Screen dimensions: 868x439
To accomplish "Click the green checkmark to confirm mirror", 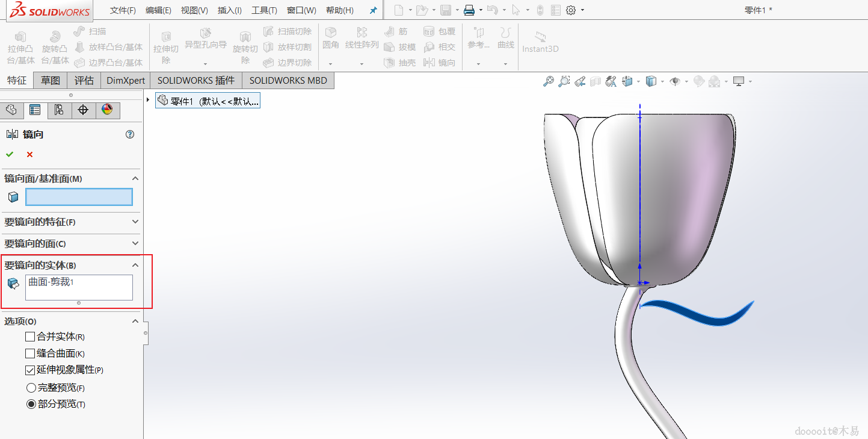I will click(x=10, y=155).
